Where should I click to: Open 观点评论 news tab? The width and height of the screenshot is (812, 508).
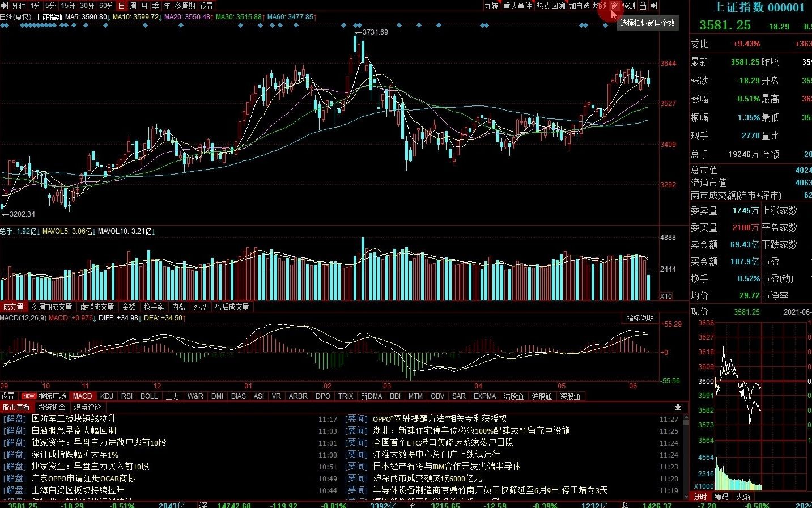87,407
